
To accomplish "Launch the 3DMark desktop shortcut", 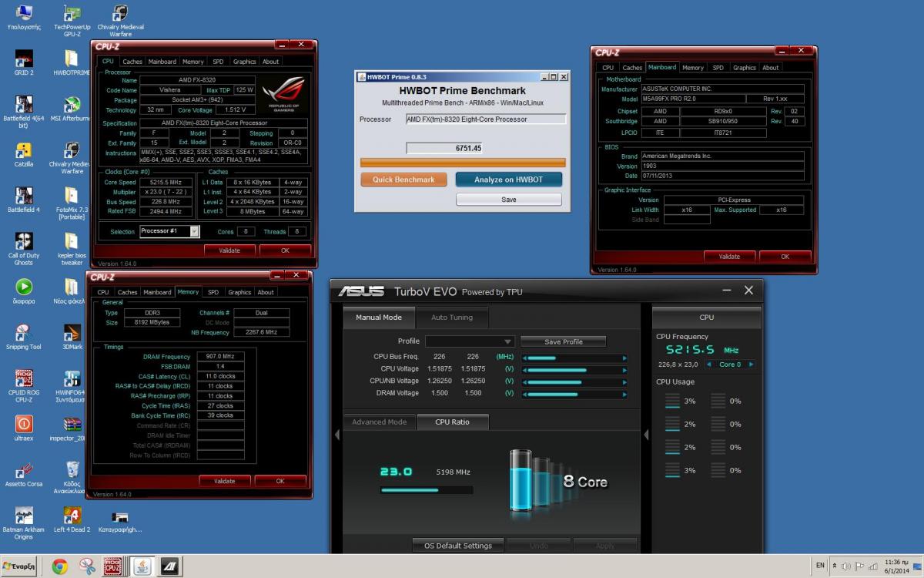I will (72, 336).
